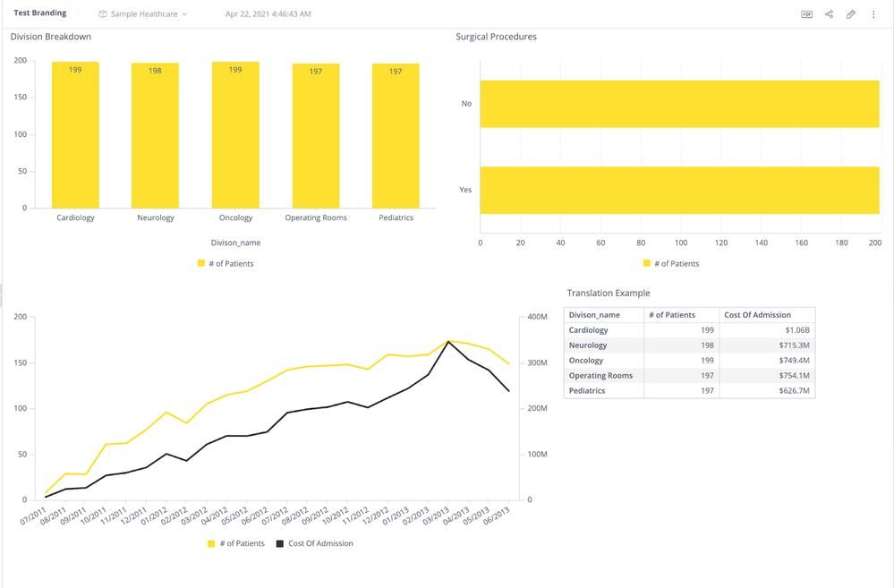
Task: Open edit mode with the pencil icon
Action: click(851, 14)
